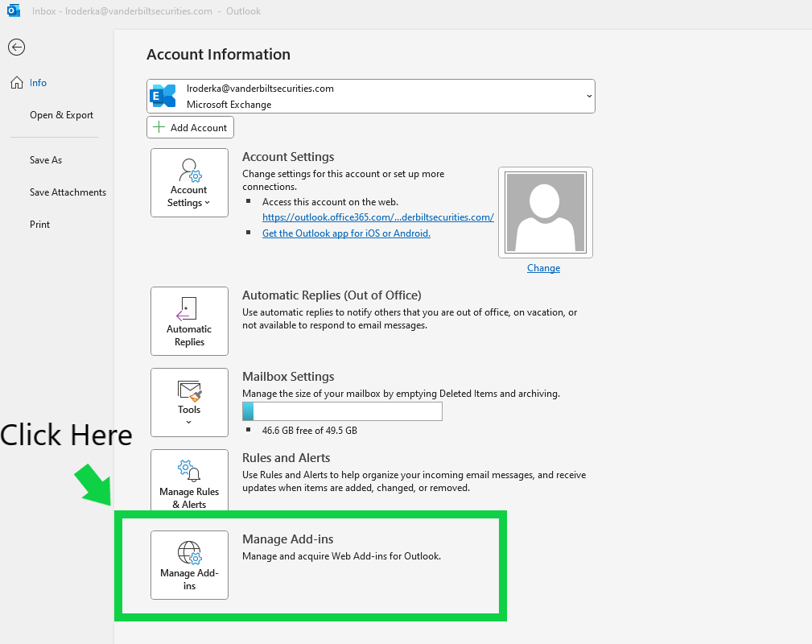Open the Manage Rules & Alerts tile
This screenshot has height=644, width=812.
[x=190, y=481]
